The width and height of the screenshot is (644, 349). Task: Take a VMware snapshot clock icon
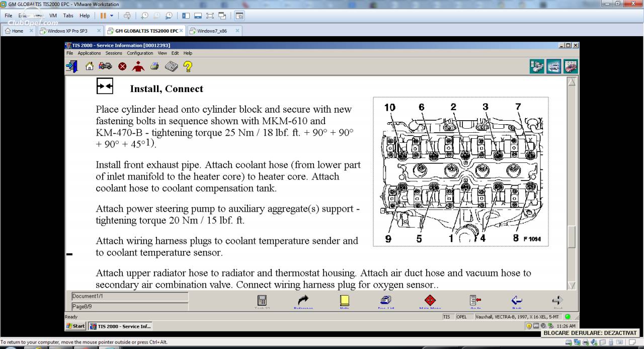pyautogui.click(x=145, y=16)
